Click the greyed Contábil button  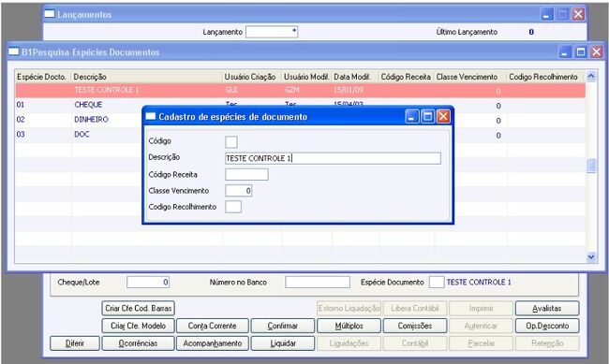[415, 343]
